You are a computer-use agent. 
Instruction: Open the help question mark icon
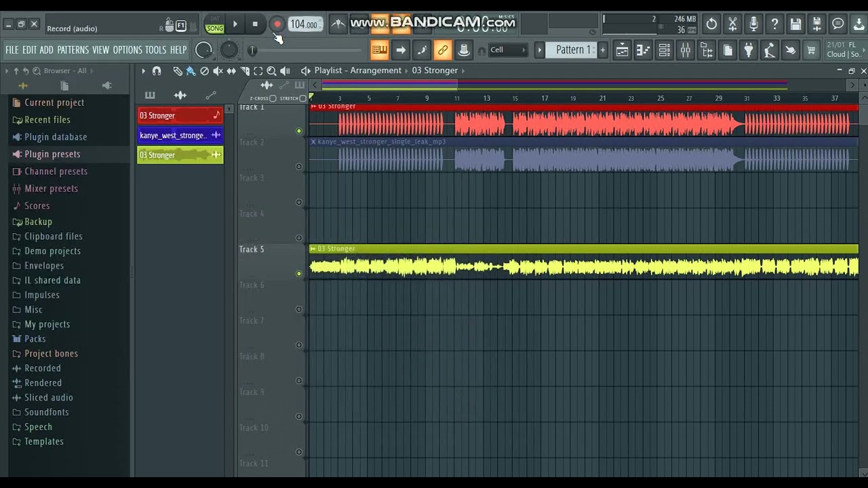pos(774,24)
